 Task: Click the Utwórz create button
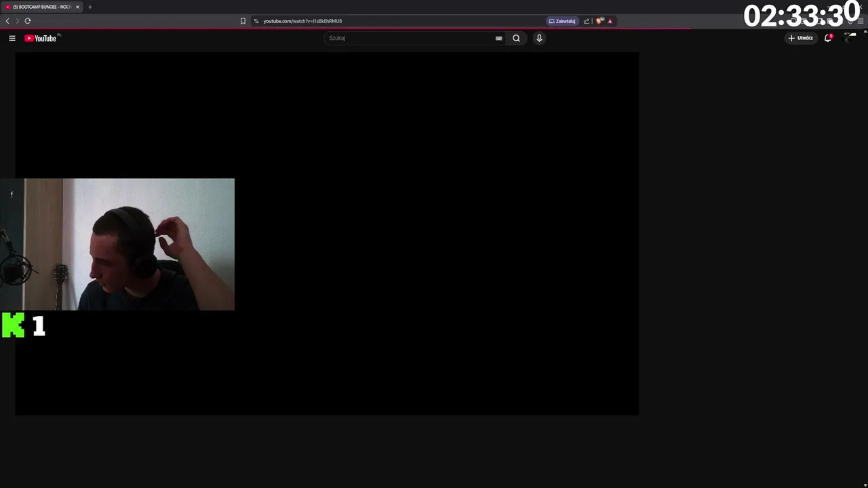pos(800,38)
